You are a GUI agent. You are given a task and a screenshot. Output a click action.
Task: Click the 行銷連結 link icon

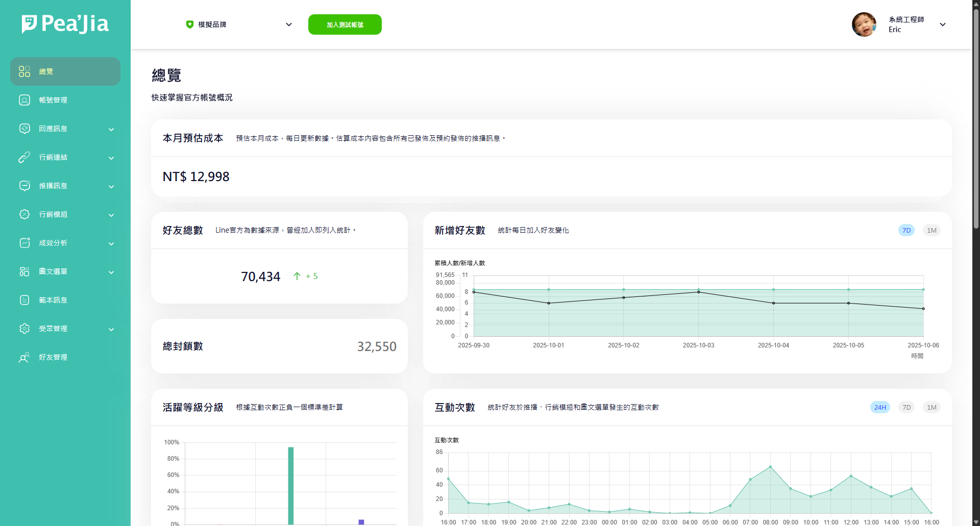pos(24,157)
